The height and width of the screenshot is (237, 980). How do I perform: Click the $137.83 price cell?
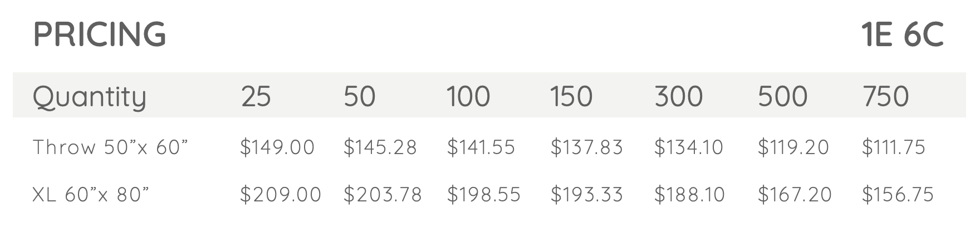pyautogui.click(x=587, y=147)
